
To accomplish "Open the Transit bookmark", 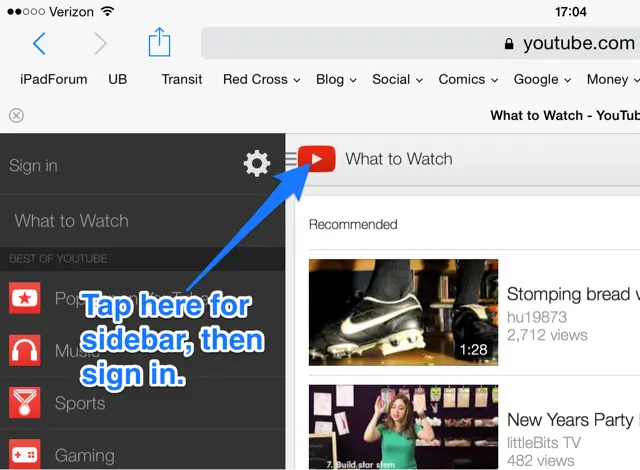I will 182,79.
